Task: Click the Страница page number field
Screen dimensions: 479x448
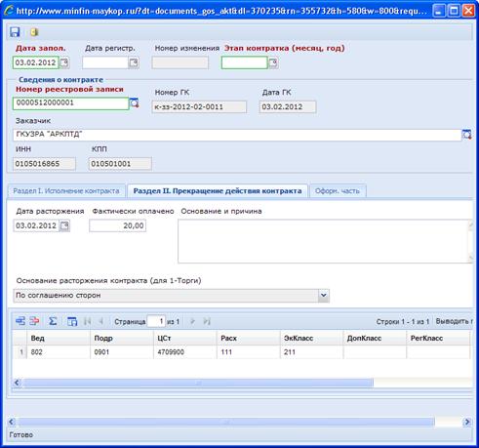Action: (156, 321)
